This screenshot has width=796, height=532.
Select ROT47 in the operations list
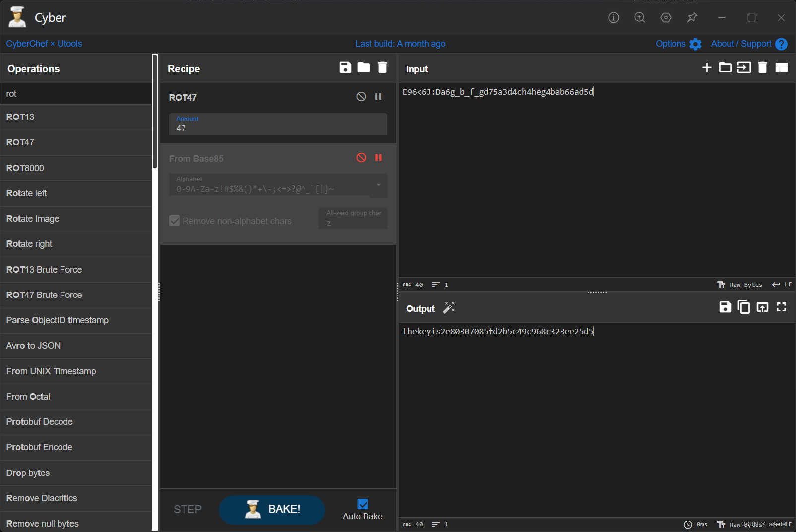click(75, 142)
